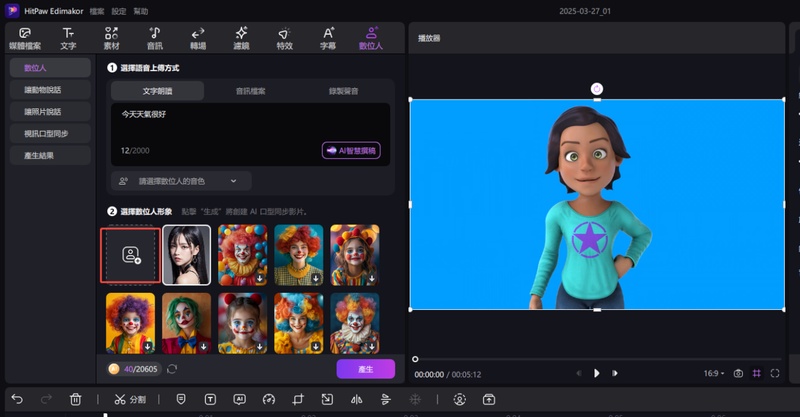
Task: Open the 特效 effects panel
Action: 285,39
